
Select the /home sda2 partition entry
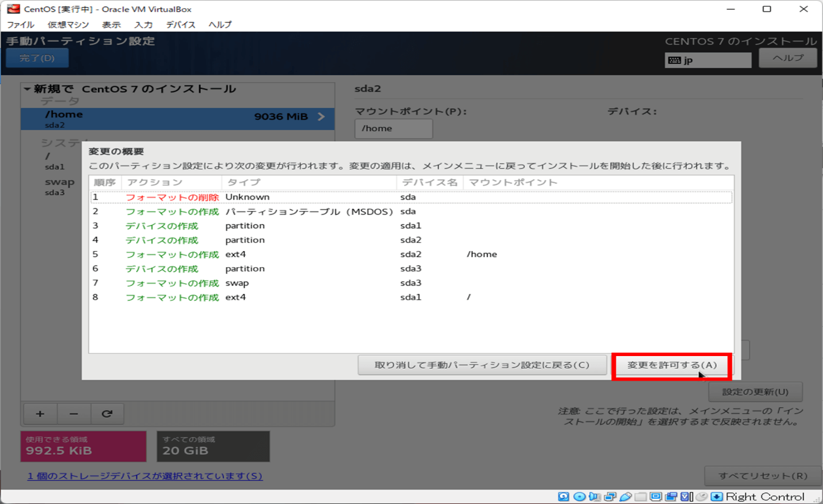pyautogui.click(x=178, y=119)
